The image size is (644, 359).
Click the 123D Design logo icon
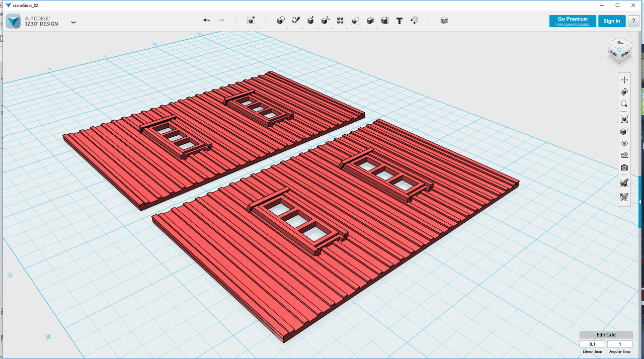pyautogui.click(x=13, y=21)
